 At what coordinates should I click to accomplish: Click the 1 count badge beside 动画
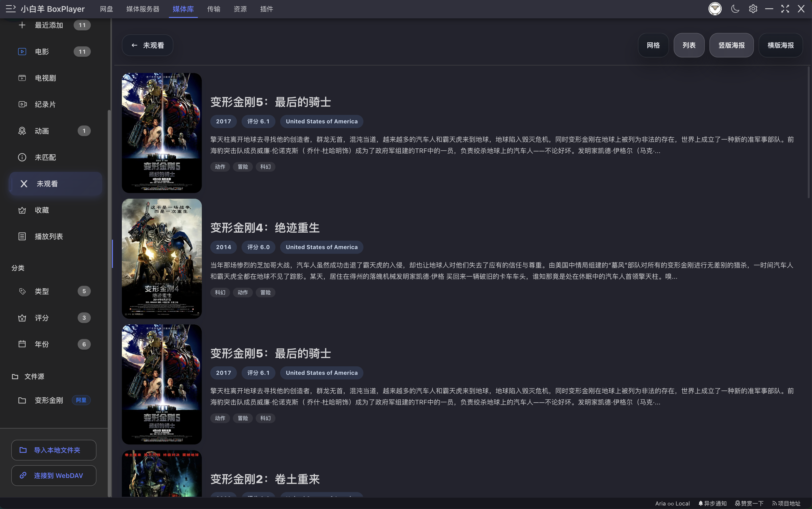point(84,131)
